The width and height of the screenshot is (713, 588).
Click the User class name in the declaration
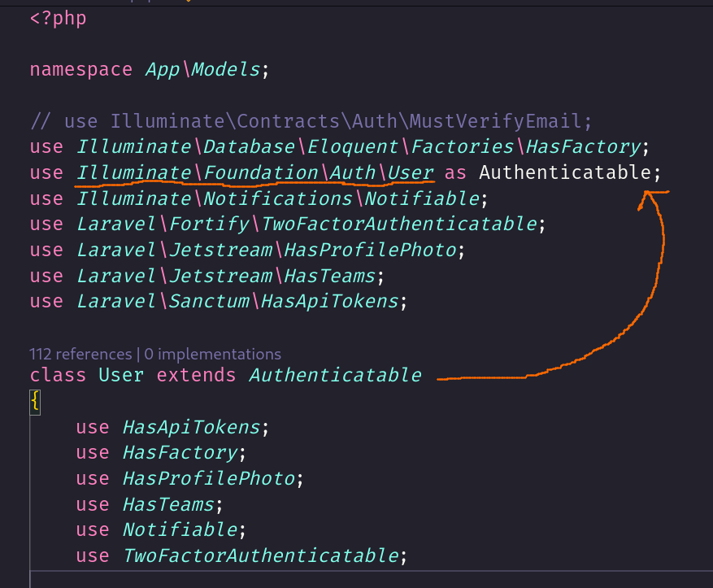(x=121, y=375)
